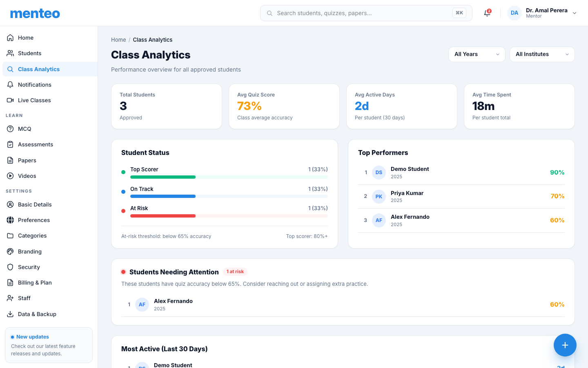Click the Branding palette icon
This screenshot has width=588, height=368.
click(10, 251)
